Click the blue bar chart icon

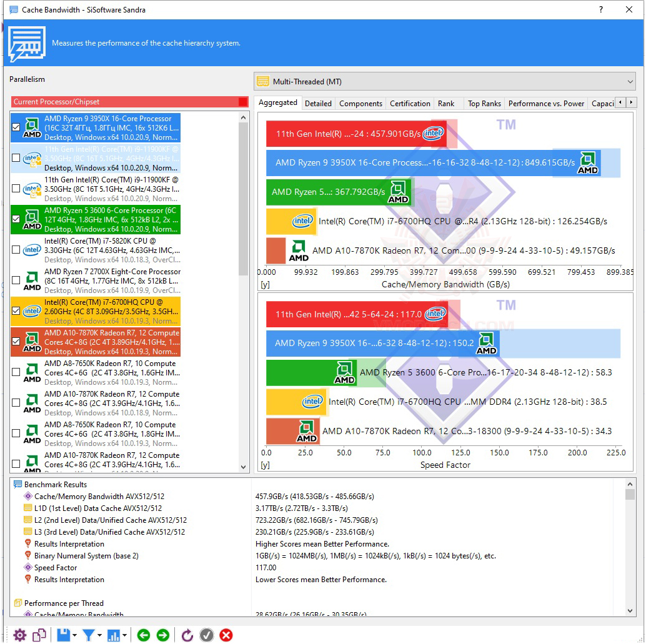tap(113, 635)
